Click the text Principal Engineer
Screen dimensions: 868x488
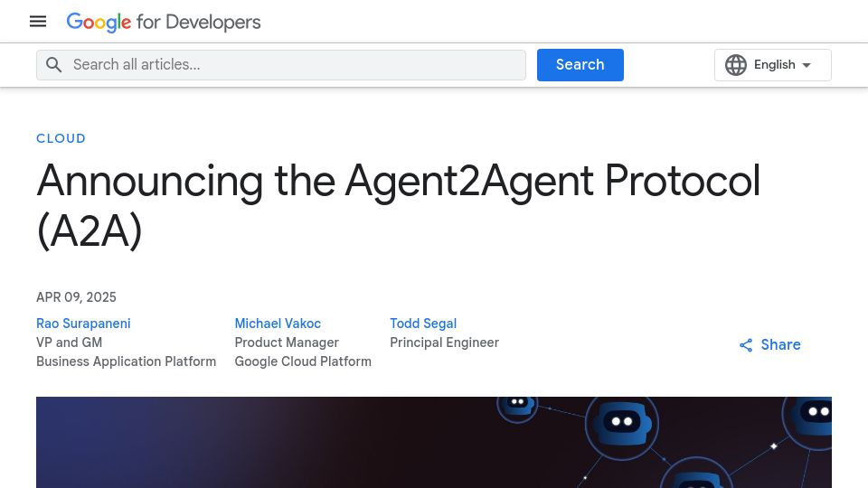[445, 343]
